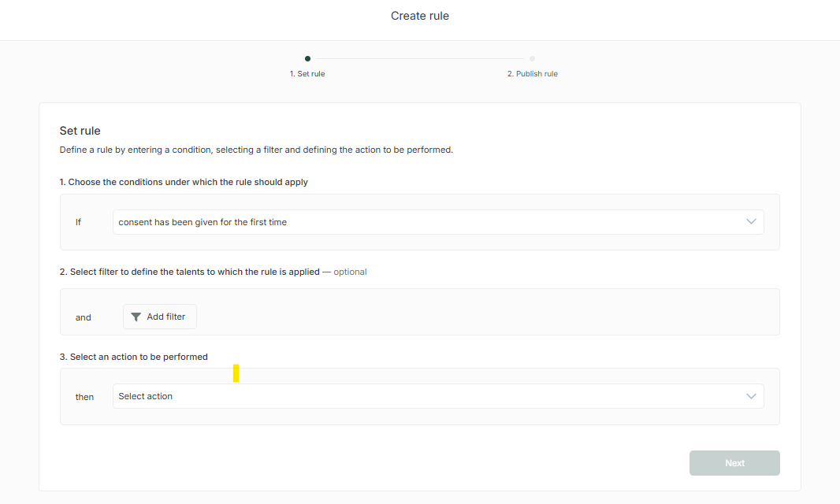The width and height of the screenshot is (840, 504).
Task: Expand the Select action chevron arrow
Action: click(x=751, y=396)
